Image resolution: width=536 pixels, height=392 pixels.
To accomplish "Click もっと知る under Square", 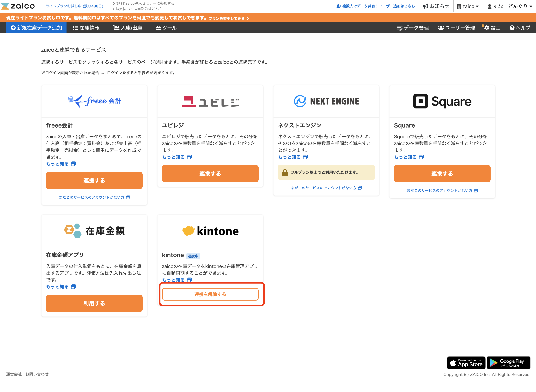I will 409,157.
